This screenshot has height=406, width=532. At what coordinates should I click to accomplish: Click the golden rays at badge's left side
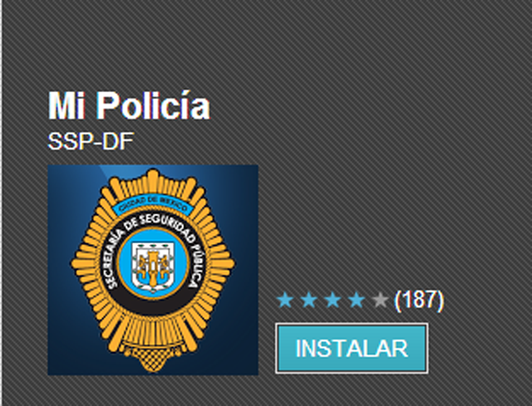click(85, 264)
